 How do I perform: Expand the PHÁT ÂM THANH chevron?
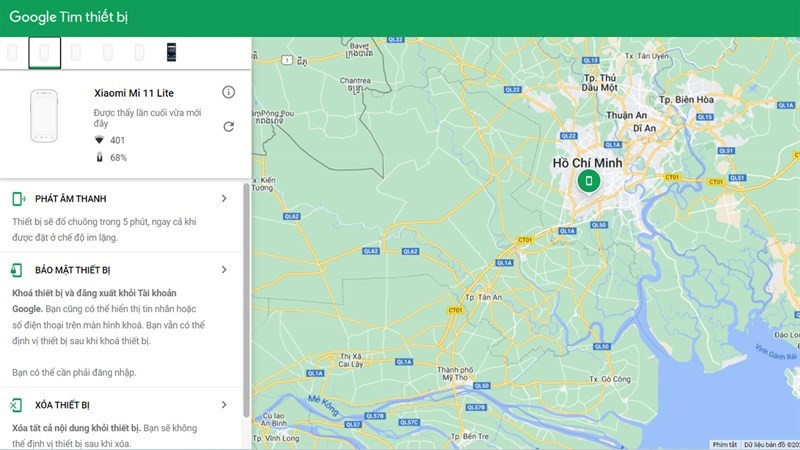point(224,198)
